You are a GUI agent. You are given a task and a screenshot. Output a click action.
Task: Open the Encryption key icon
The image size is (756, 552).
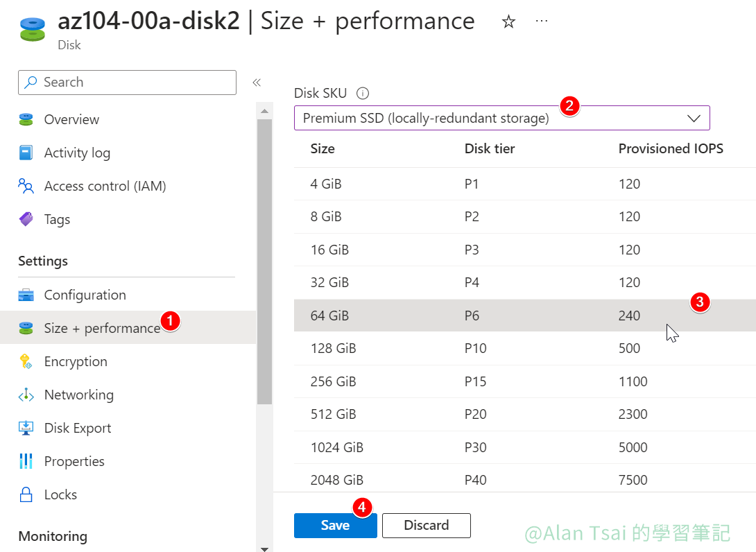tap(26, 361)
